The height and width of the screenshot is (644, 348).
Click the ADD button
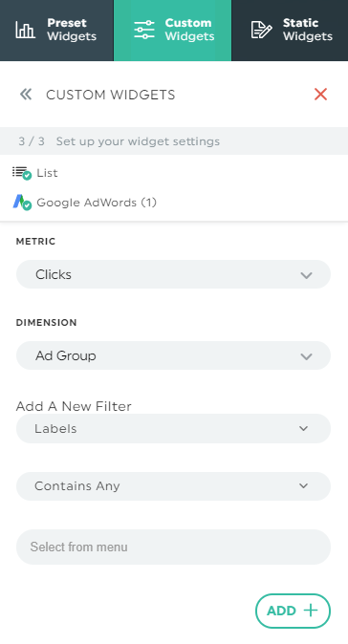tap(293, 611)
